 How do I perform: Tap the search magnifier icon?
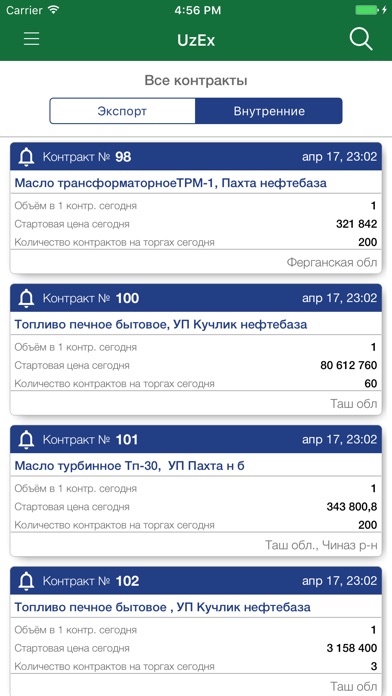click(360, 39)
